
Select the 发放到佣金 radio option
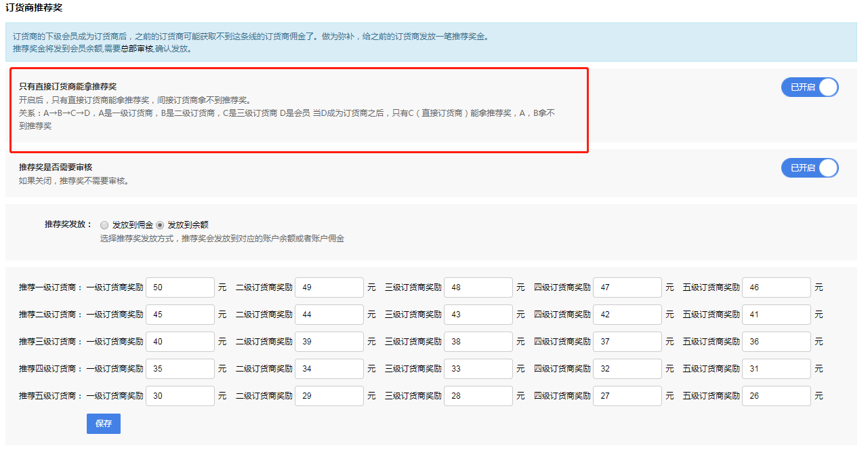(104, 225)
